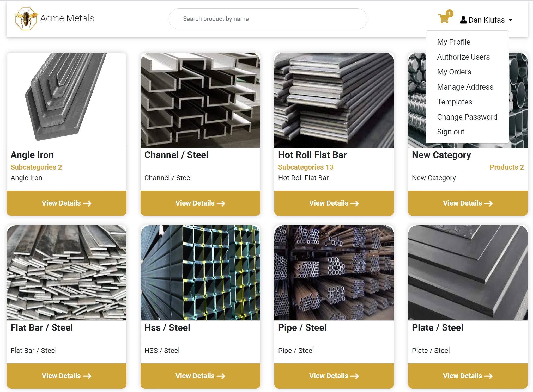
Task: Collapse the Dan Klufas dropdown caret
Action: click(511, 20)
